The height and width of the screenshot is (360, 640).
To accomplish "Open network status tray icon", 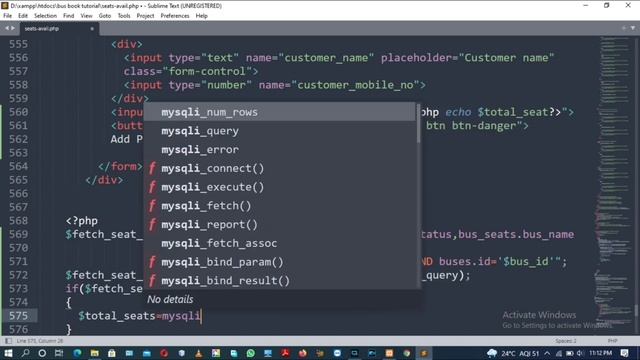I will [x=558, y=353].
